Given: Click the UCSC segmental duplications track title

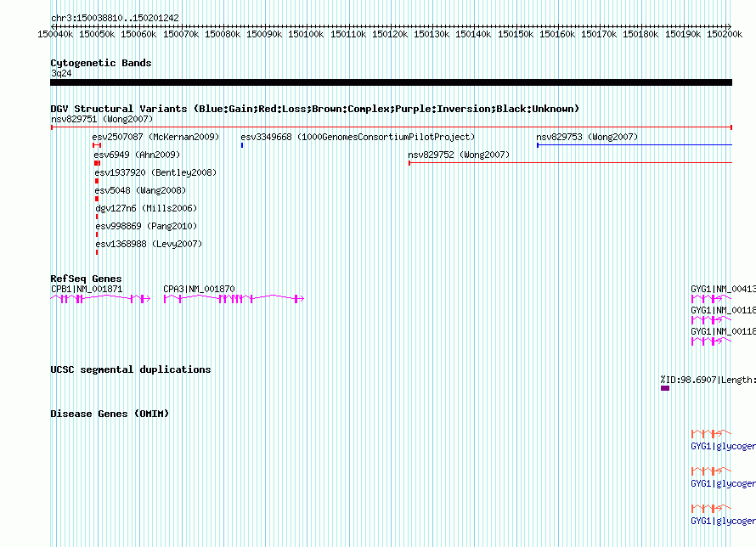Looking at the screenshot, I should 131,369.
